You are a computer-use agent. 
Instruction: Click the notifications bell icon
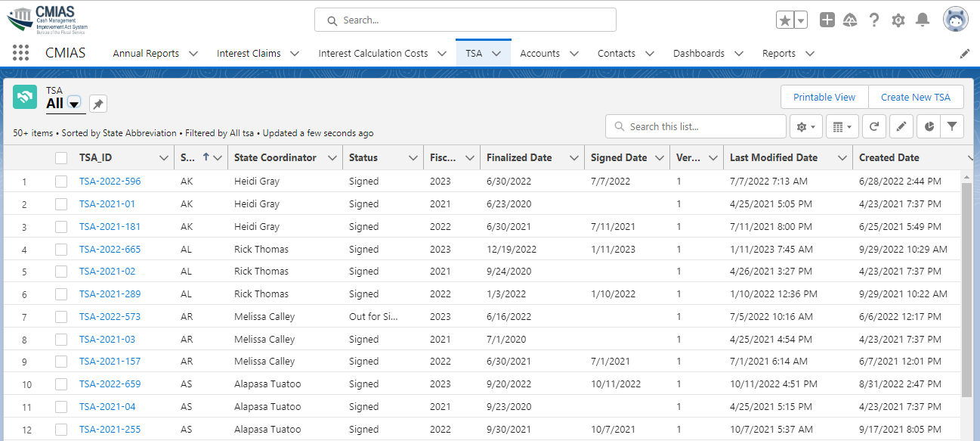point(922,20)
